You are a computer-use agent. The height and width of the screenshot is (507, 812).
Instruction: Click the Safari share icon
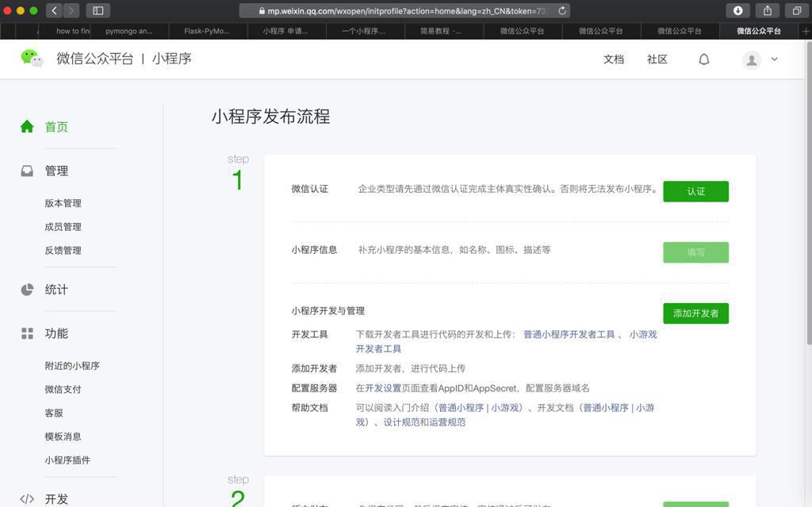point(768,10)
